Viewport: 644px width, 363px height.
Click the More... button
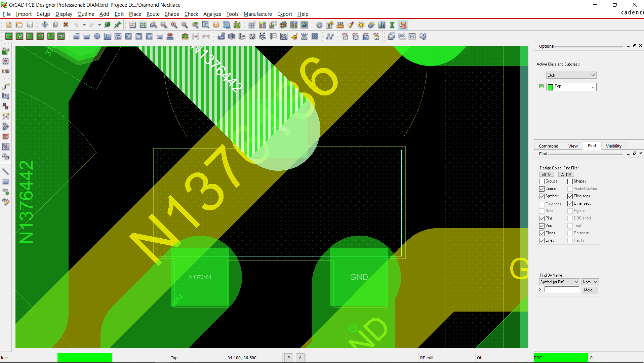[590, 290]
